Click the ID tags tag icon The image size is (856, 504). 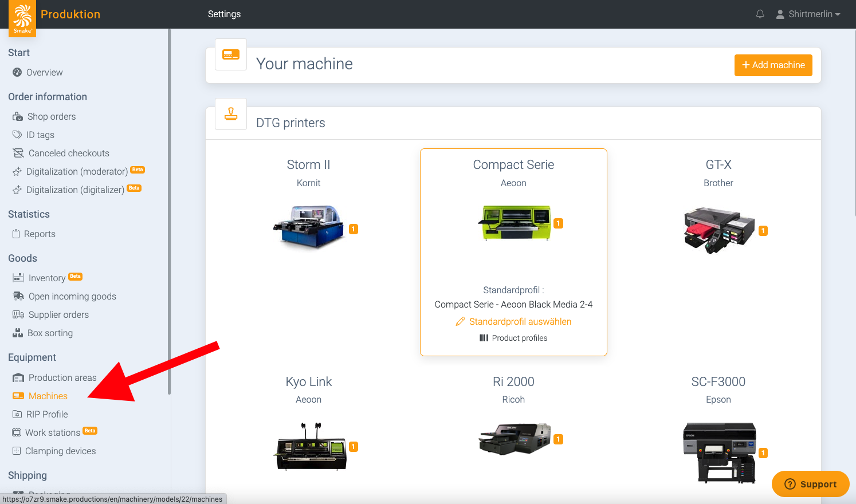pyautogui.click(x=17, y=135)
